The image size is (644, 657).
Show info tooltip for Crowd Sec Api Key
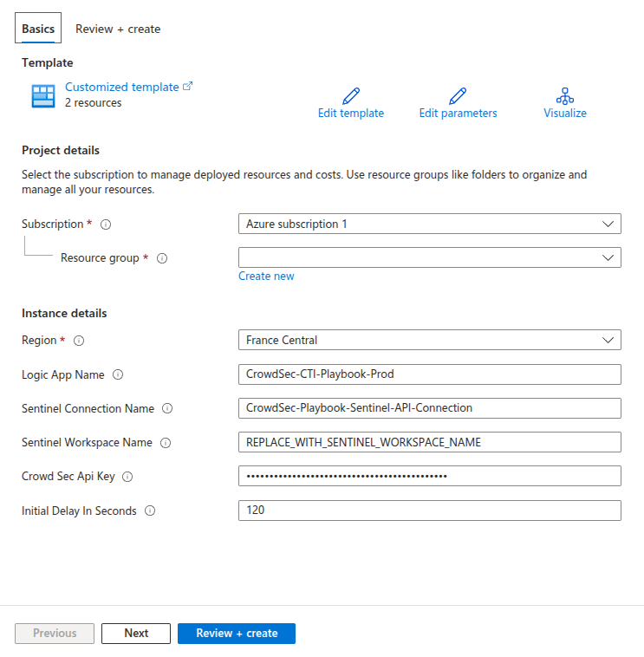(127, 477)
